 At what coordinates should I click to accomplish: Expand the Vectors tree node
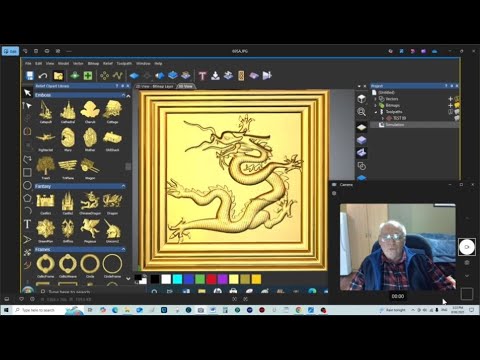point(375,99)
